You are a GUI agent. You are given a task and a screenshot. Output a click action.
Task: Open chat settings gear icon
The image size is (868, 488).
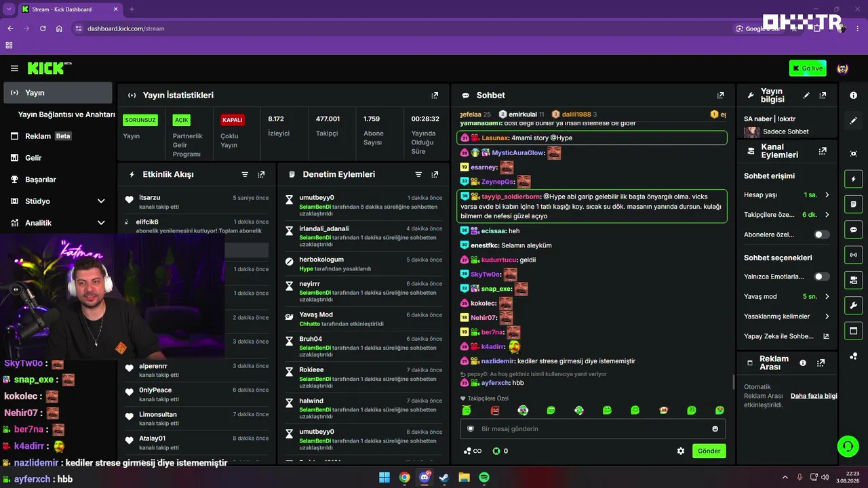click(x=681, y=451)
